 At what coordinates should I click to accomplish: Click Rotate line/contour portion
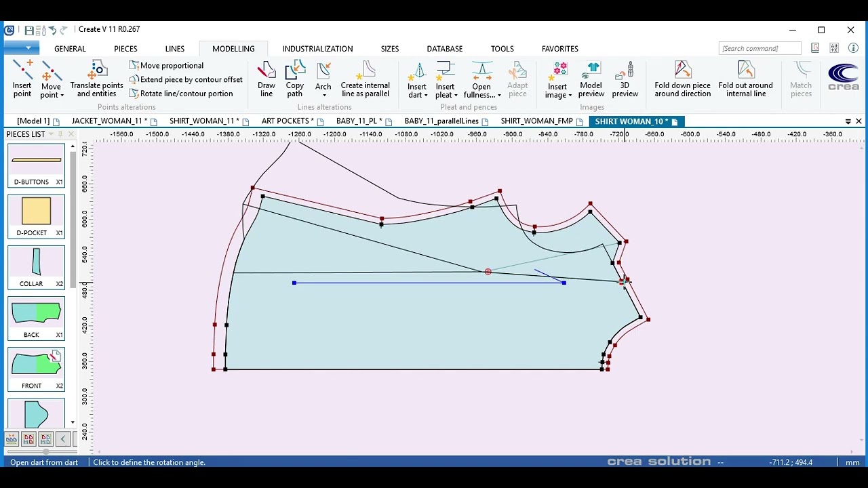tap(181, 94)
